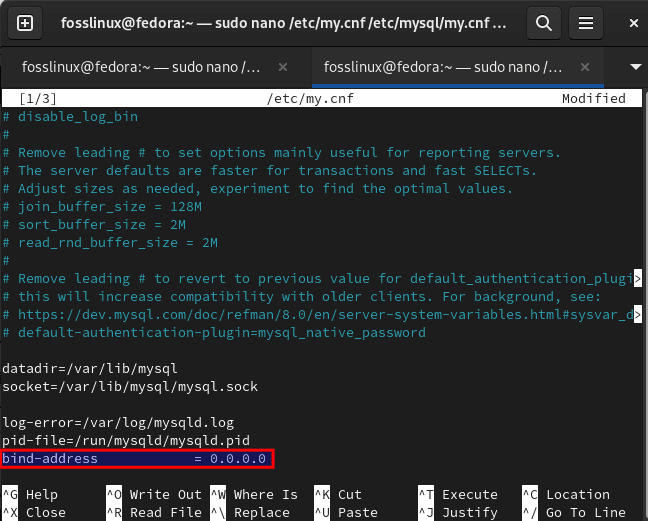This screenshot has width=648, height=521.
Task: Place cursor on disable_log_bin comment line
Action: 70,117
